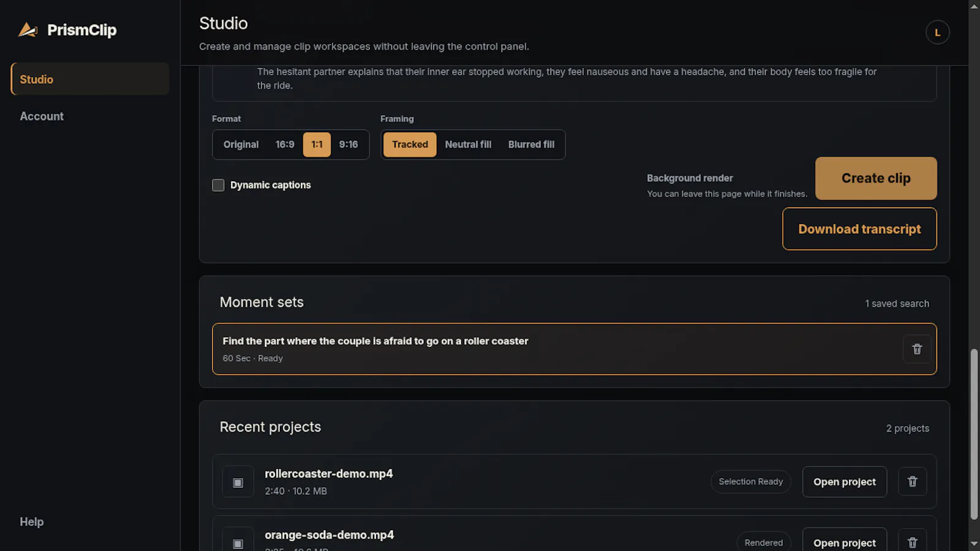Select the 9:16 format option
The image size is (980, 551).
[x=349, y=144]
